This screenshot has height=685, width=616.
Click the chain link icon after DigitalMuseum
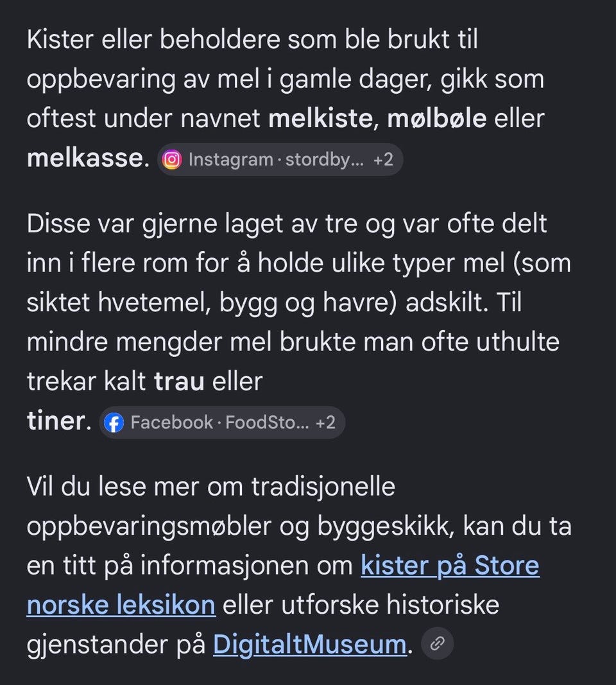click(438, 643)
